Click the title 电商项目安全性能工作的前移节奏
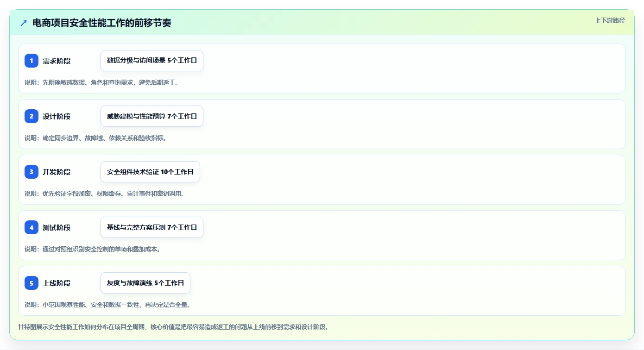Image resolution: width=644 pixels, height=350 pixels. coord(102,23)
